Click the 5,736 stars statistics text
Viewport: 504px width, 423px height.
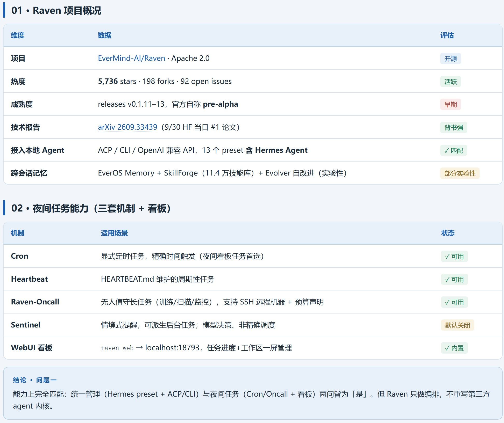(165, 81)
